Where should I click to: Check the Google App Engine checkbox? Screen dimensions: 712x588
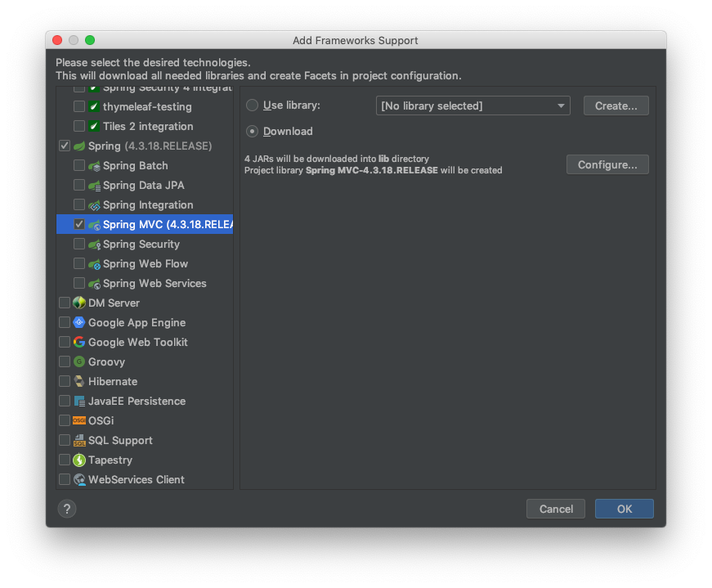[65, 323]
